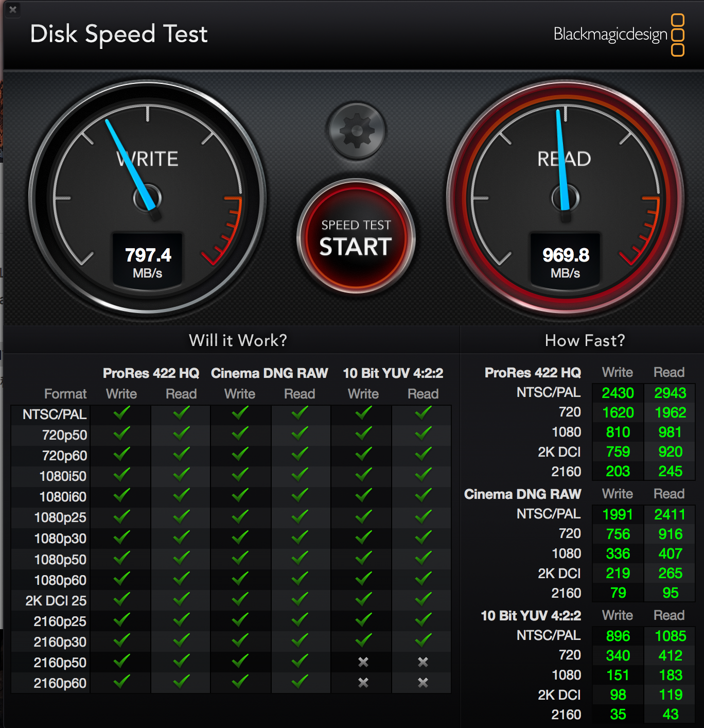
Task: Click the X for 2160p60 10 Bit YUV Write
Action: coord(363,683)
